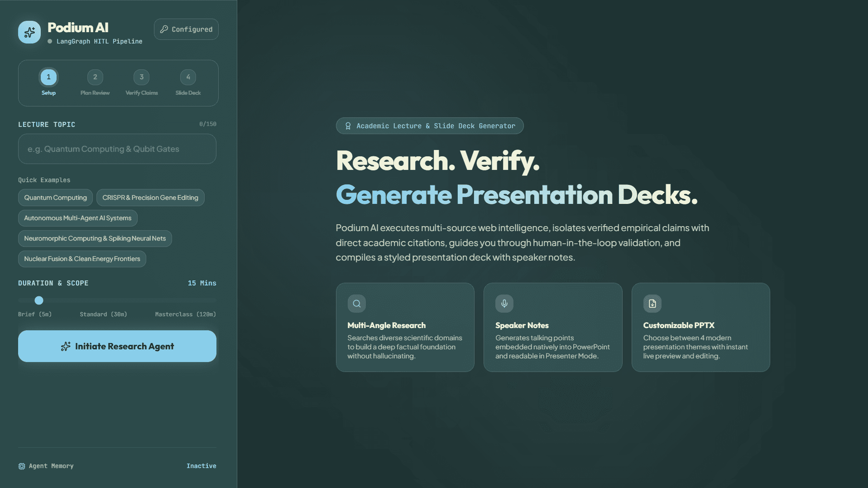Click the Agent Memory chip icon
This screenshot has width=868, height=488.
[22, 466]
